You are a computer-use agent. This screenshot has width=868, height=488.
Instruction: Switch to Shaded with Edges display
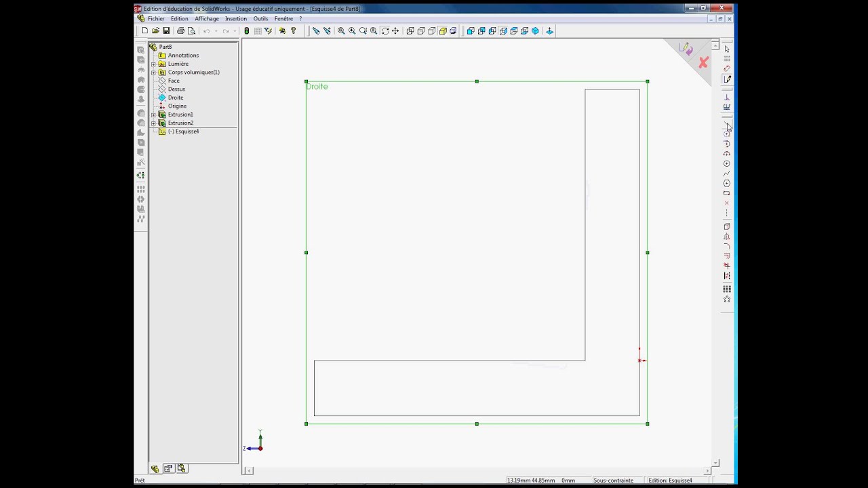[442, 30]
